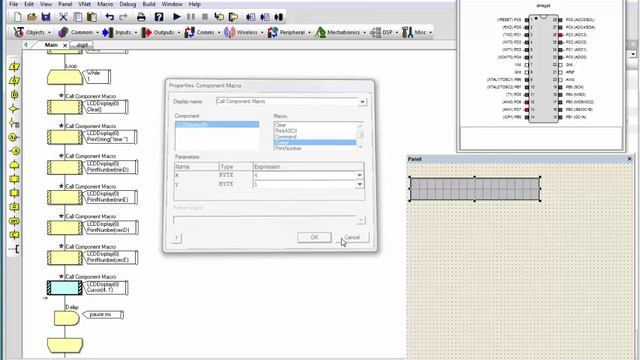Open a file with the folder icon
Screen dimensions: 640x360
pyautogui.click(x=32, y=17)
